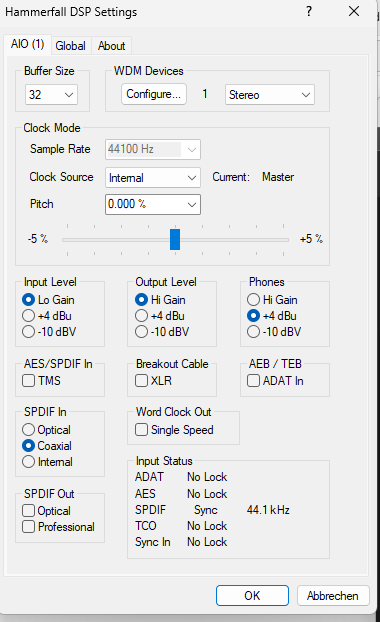
Task: Click the Sync In 'No Lock' status
Action: pos(207,542)
